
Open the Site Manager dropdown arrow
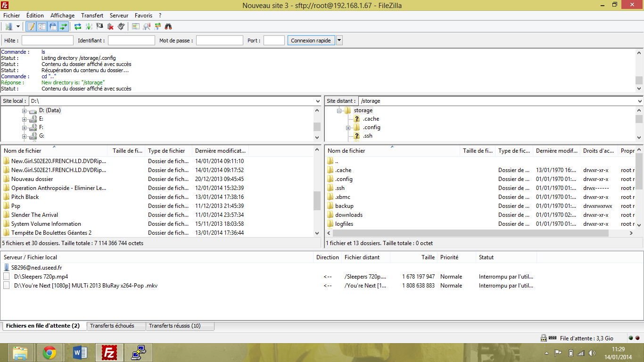[x=18, y=26]
